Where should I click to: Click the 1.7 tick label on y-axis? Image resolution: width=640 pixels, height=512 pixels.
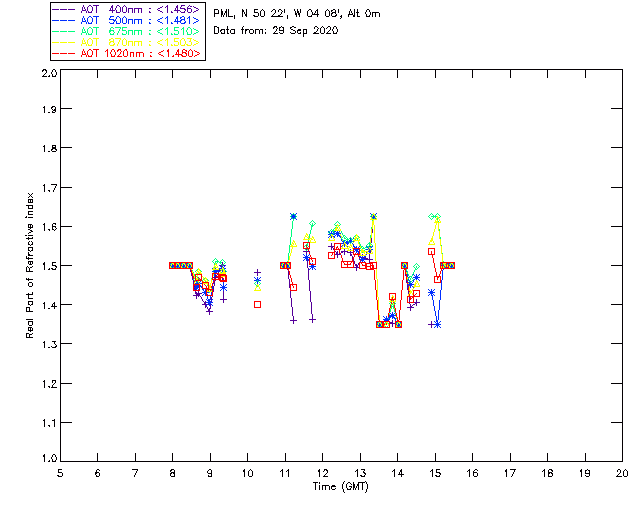coord(47,189)
